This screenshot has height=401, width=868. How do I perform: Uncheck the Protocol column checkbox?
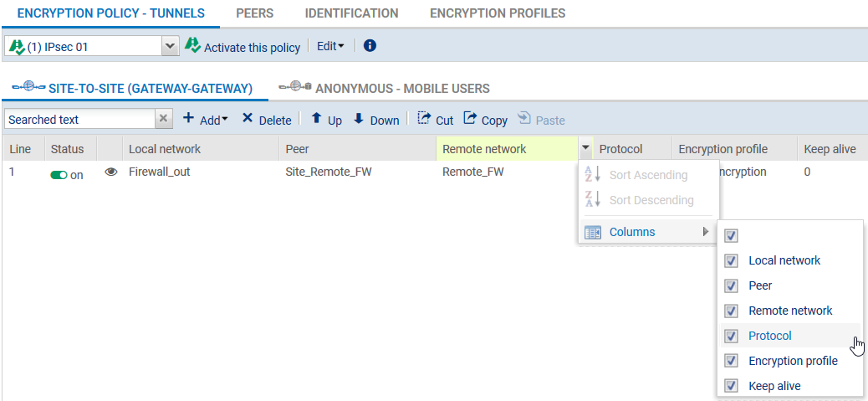(732, 336)
